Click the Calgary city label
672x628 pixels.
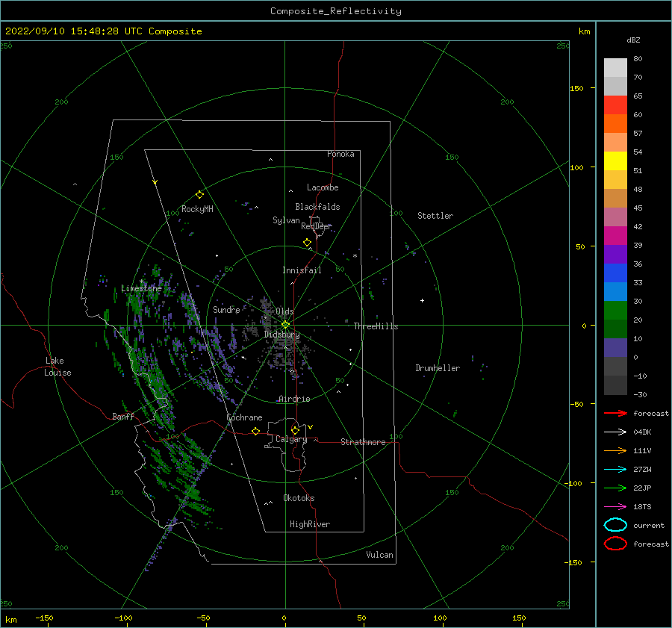point(291,439)
